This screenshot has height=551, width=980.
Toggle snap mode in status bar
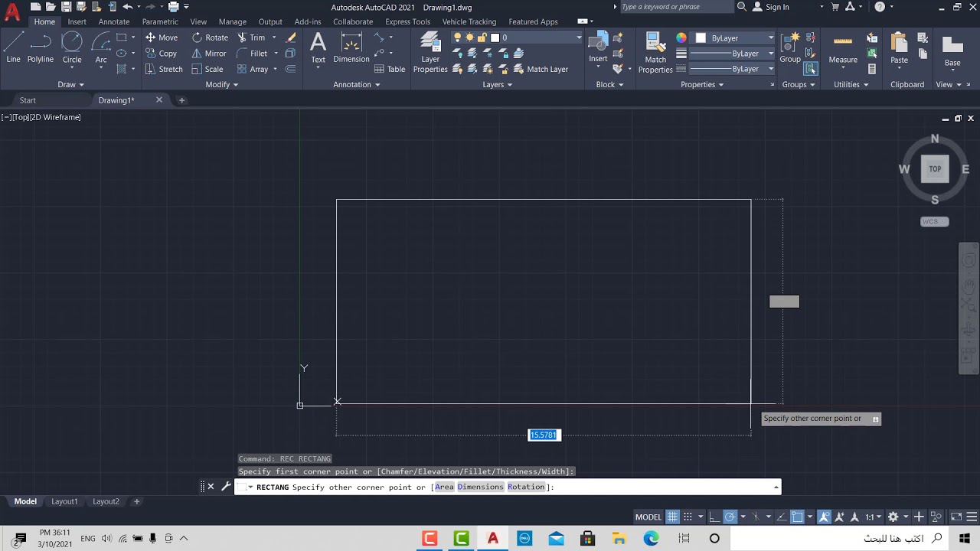click(688, 517)
